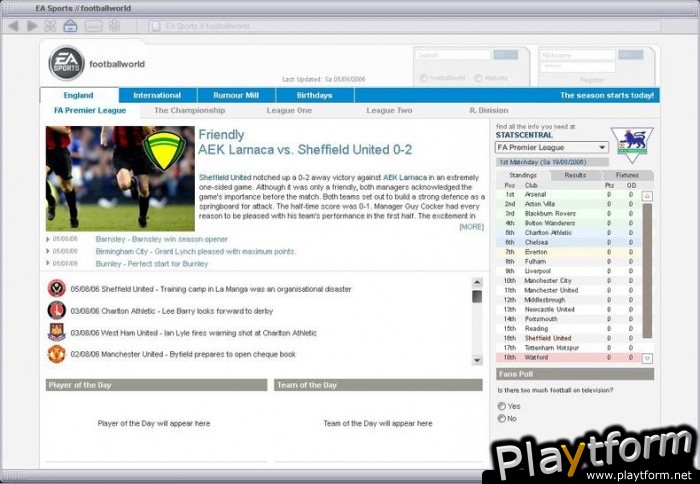Select the Yes option in the Fans Poll
This screenshot has height=484, width=700.
pyautogui.click(x=502, y=406)
